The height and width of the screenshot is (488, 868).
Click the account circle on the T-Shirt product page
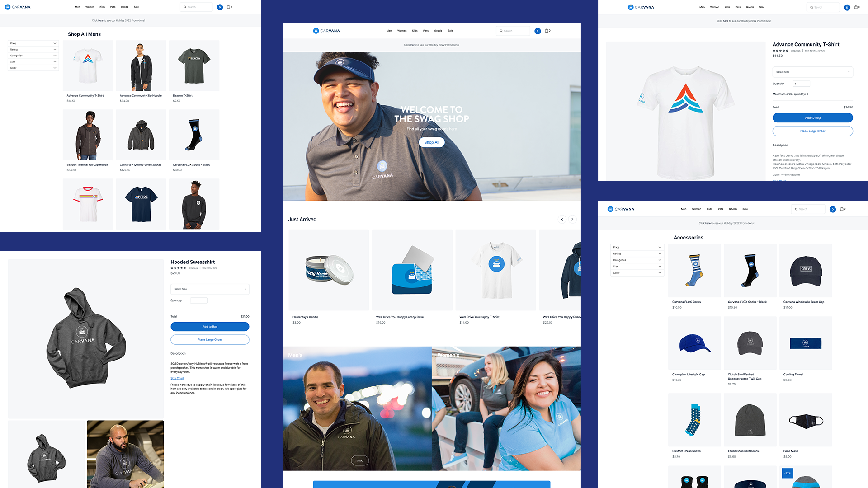coord(847,7)
